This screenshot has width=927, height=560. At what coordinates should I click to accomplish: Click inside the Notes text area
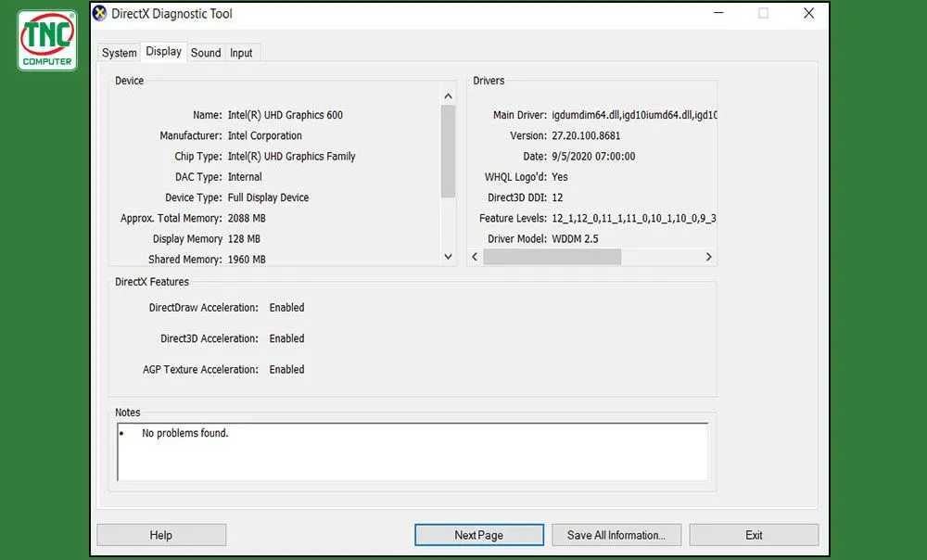tap(413, 454)
